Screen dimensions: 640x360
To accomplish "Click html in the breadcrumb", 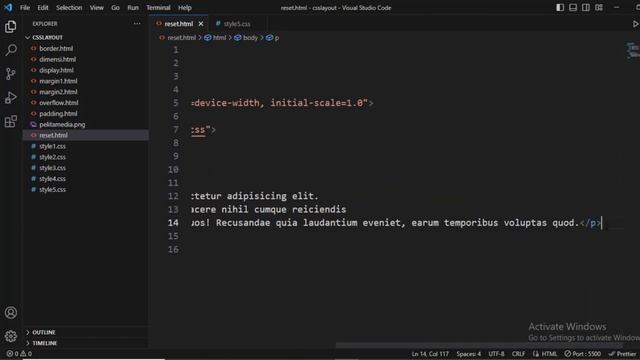I will coord(219,38).
